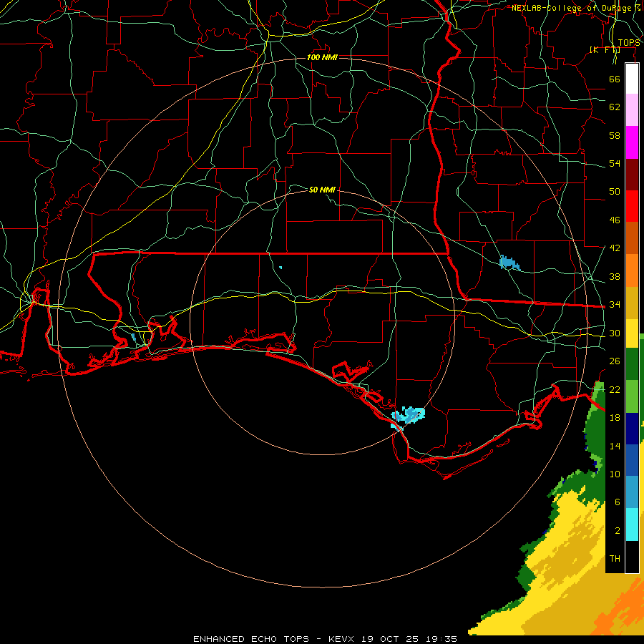
Task: Click the legend value 6
Action: tap(617, 502)
